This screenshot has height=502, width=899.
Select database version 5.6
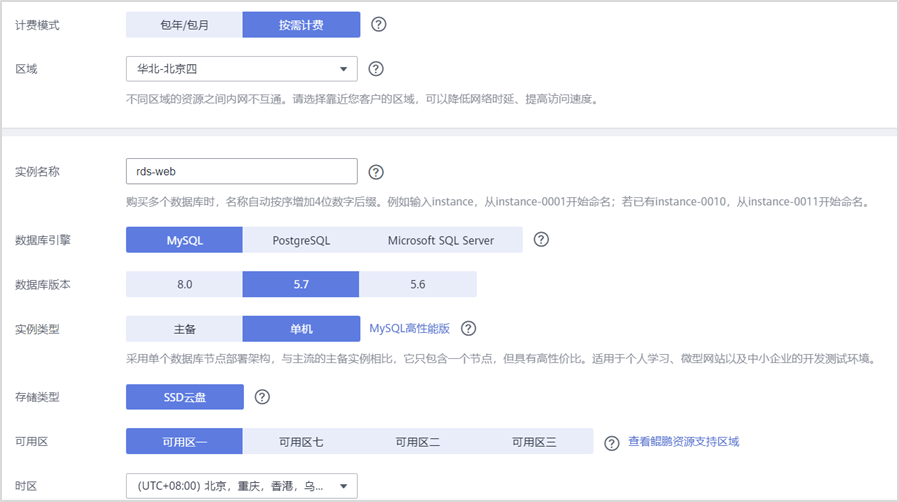tap(418, 284)
